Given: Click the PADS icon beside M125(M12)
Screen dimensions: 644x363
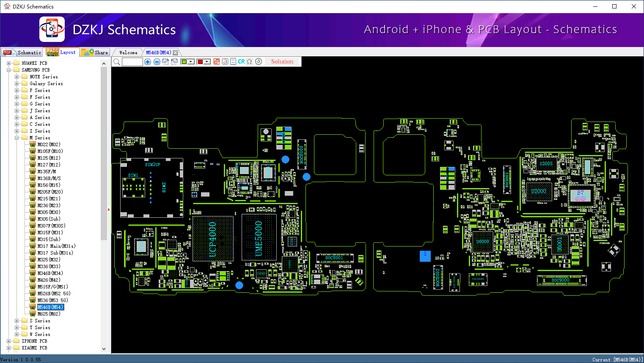Looking at the screenshot, I should click(x=33, y=158).
